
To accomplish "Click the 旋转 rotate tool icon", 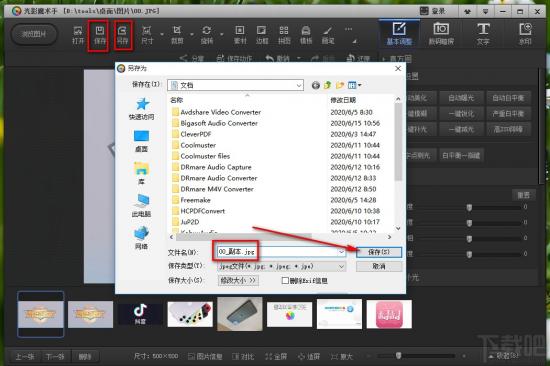I will coord(207,35).
